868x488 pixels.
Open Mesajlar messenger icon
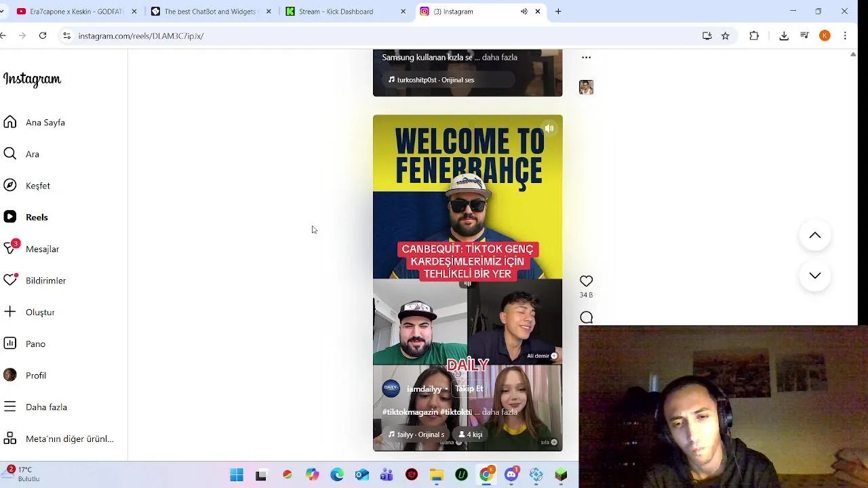click(10, 249)
